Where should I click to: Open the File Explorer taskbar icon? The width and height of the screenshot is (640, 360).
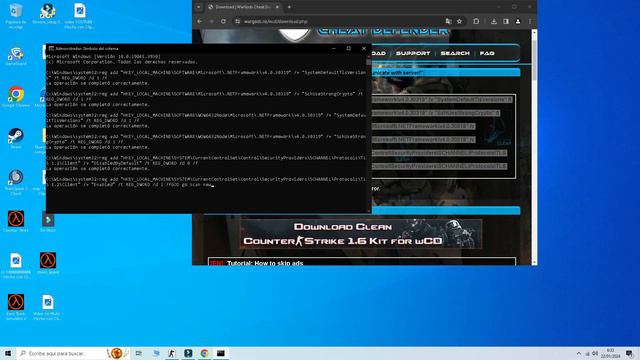[156, 353]
